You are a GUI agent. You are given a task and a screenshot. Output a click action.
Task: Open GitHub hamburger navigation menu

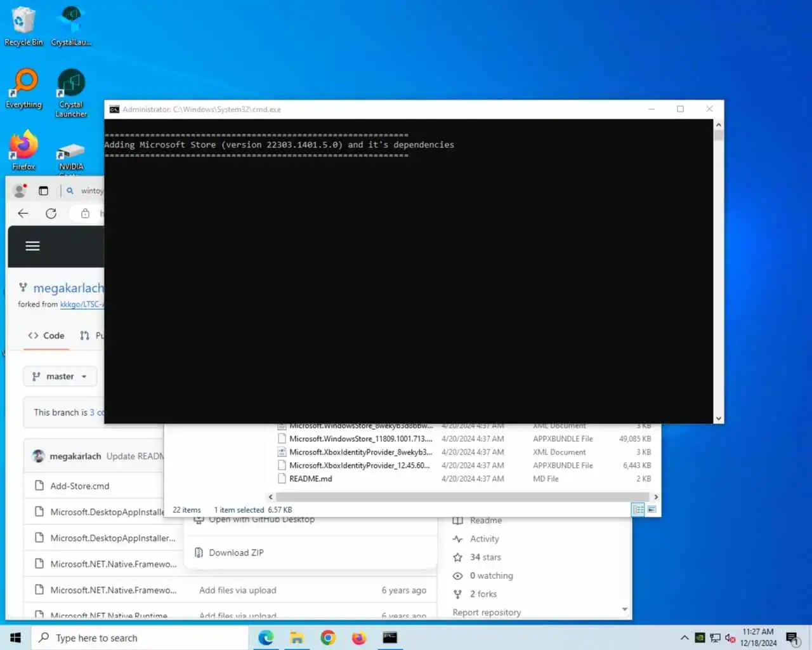[32, 246]
